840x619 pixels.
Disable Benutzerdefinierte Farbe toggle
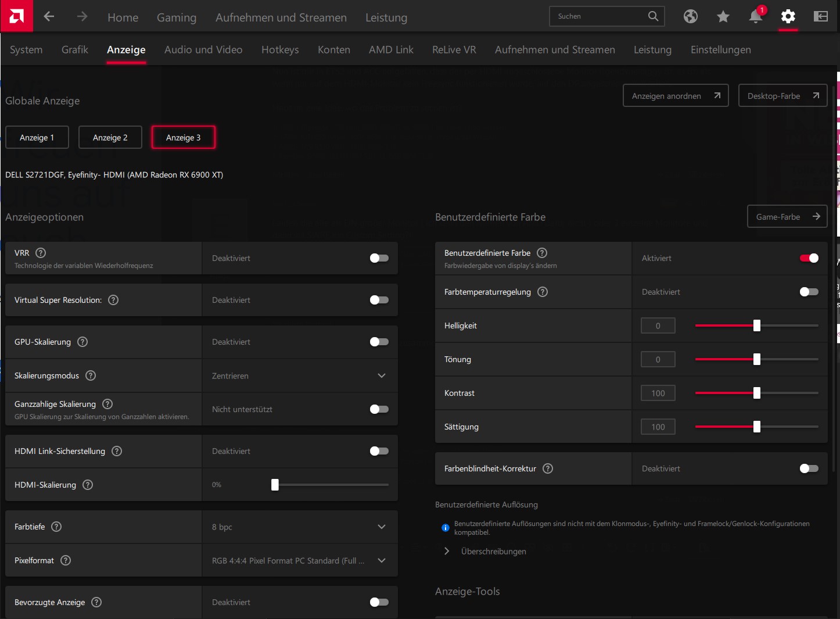pos(809,258)
